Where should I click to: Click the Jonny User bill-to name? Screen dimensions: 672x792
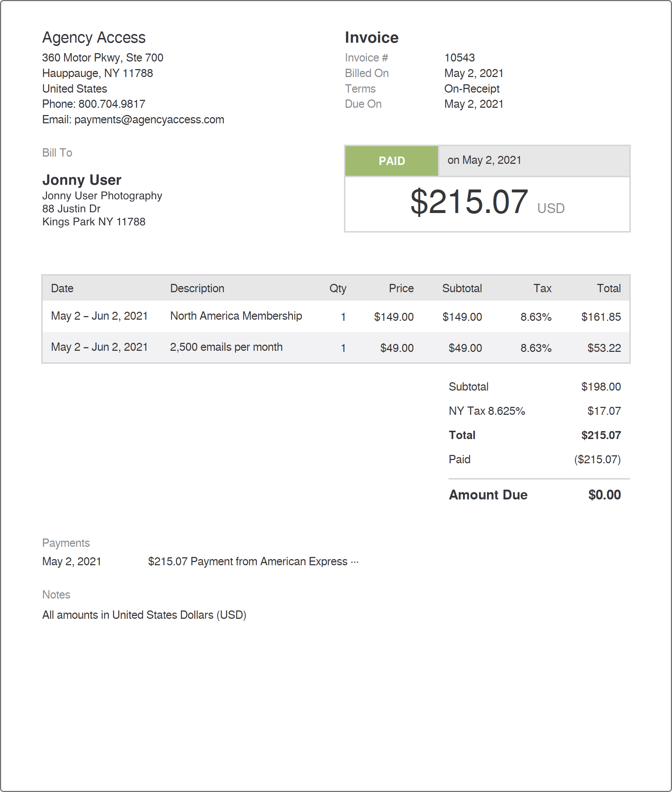81,180
